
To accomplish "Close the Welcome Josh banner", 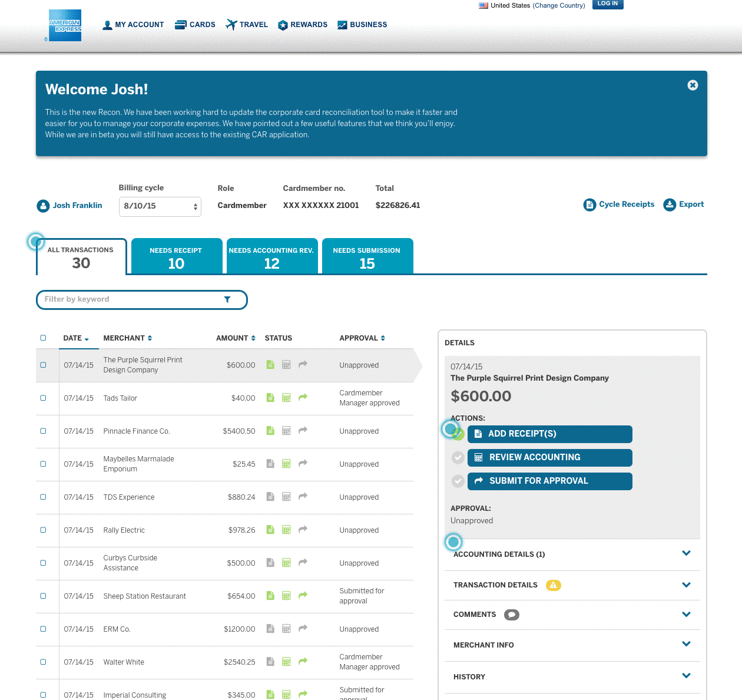I will (x=693, y=85).
